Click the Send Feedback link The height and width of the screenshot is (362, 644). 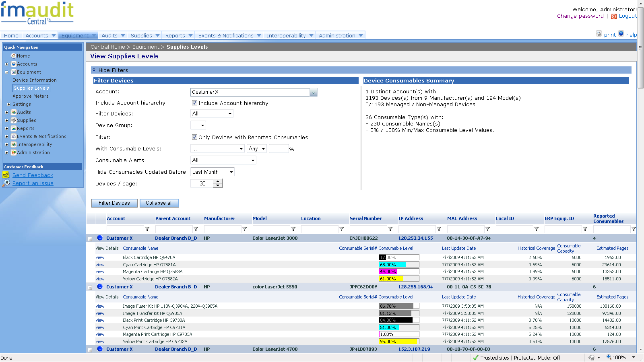(33, 175)
